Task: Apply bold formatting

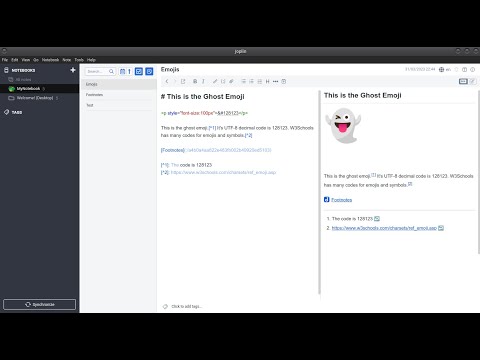Action: pos(195,81)
